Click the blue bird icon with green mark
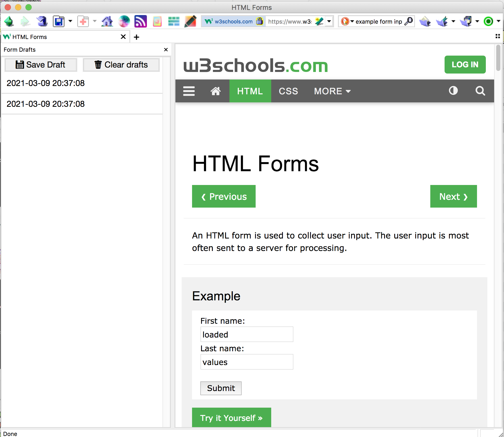Image resolution: width=504 pixels, height=437 pixels. coord(442,21)
